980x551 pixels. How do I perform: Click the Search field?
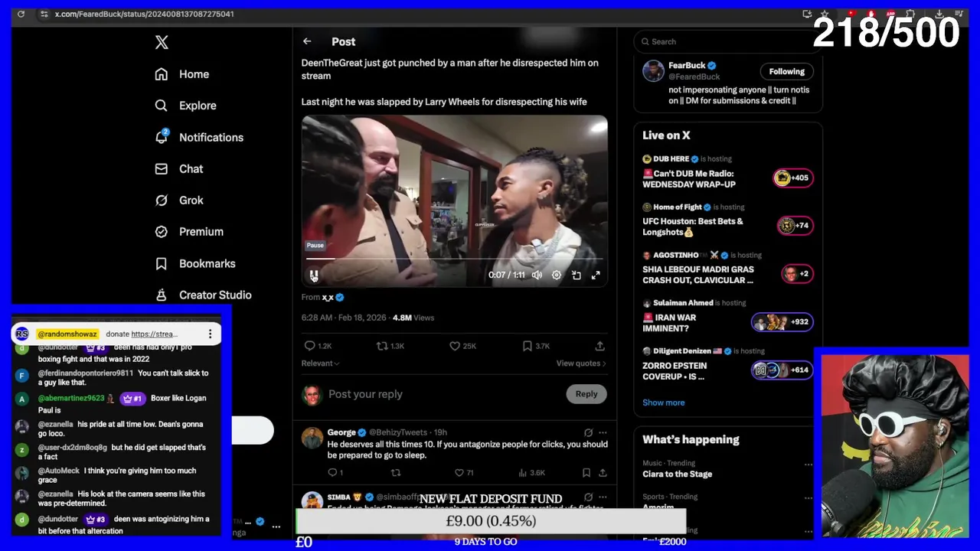point(727,41)
